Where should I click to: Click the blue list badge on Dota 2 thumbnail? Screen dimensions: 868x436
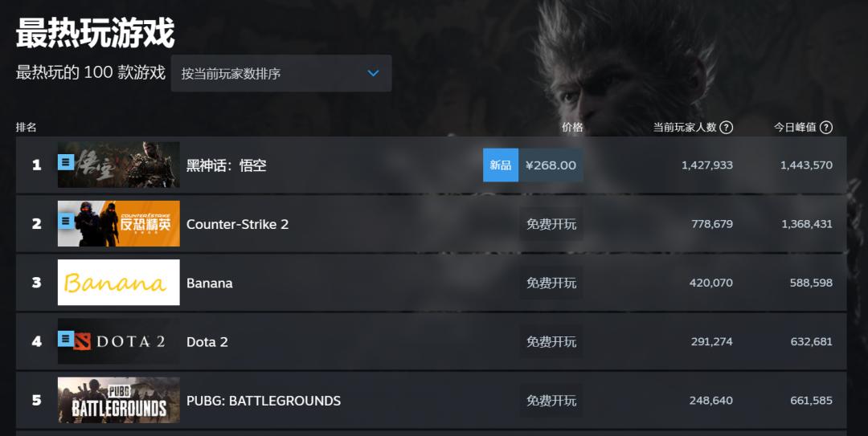pos(66,339)
